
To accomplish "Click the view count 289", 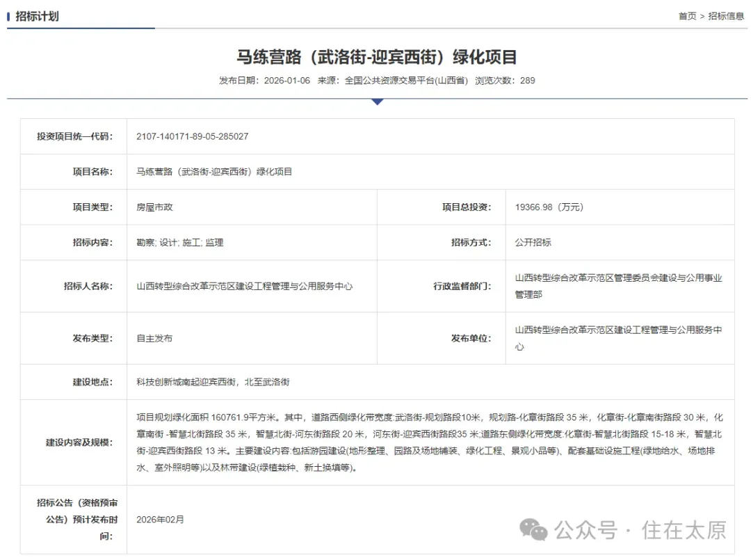I will (x=527, y=81).
